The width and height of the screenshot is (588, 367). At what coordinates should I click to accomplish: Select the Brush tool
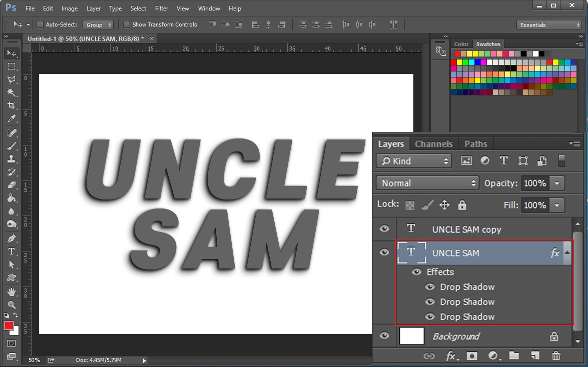(12, 146)
